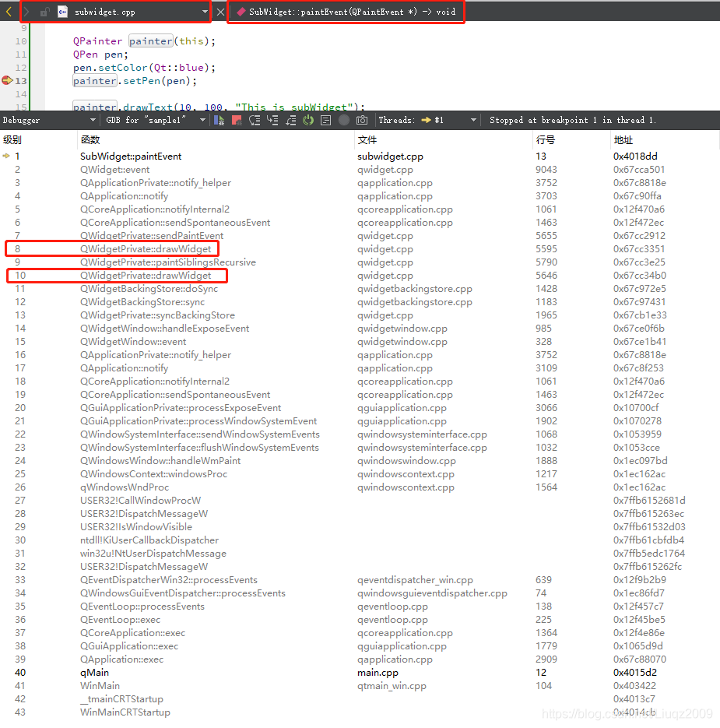Select QGuiApplication::exec stack frame
This screenshot has width=720, height=728.
tap(360, 645)
